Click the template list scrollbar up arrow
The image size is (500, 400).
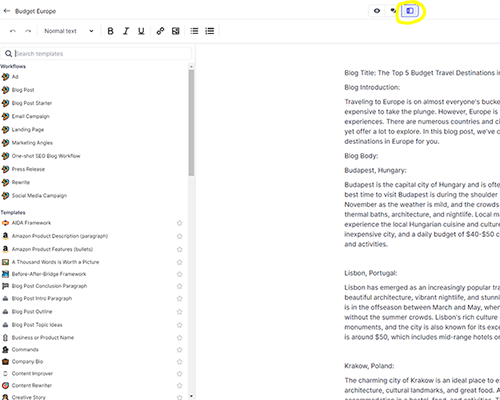(191, 67)
